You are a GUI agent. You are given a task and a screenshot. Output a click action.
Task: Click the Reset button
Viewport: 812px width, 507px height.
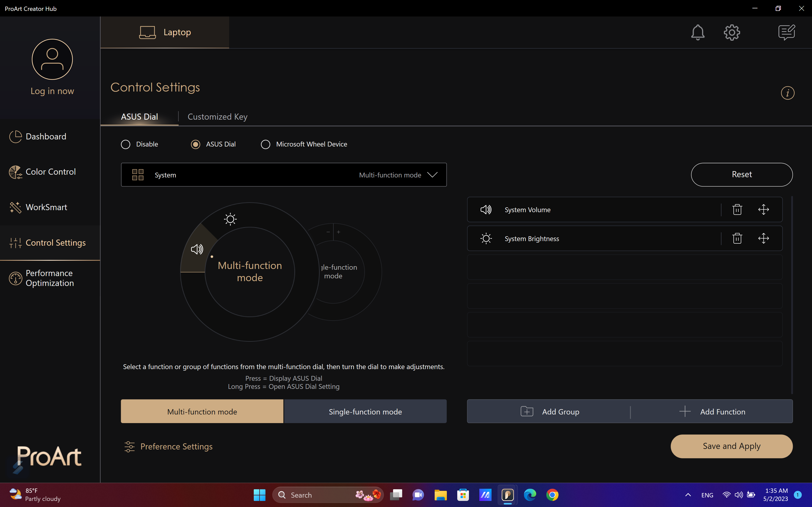pos(741,175)
